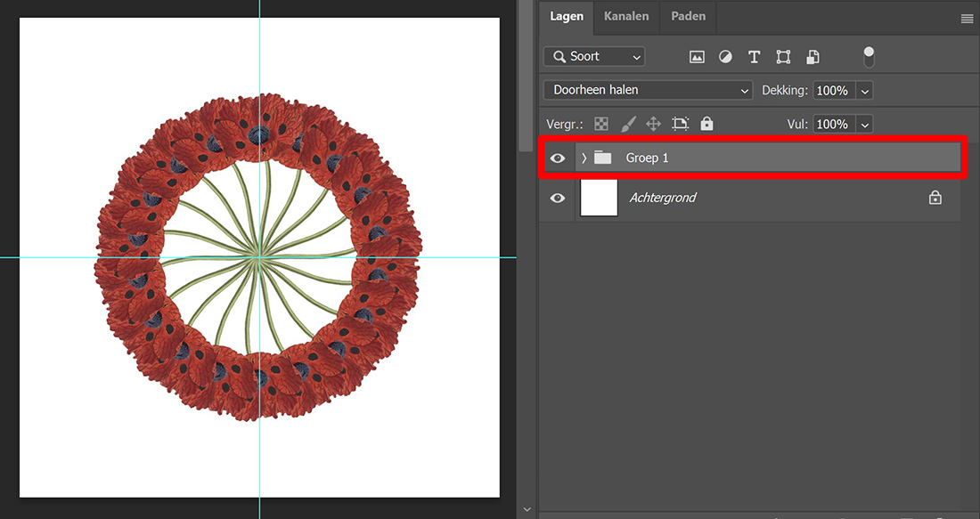The height and width of the screenshot is (519, 980).
Task: Click the lock image pixels brush icon
Action: [629, 124]
